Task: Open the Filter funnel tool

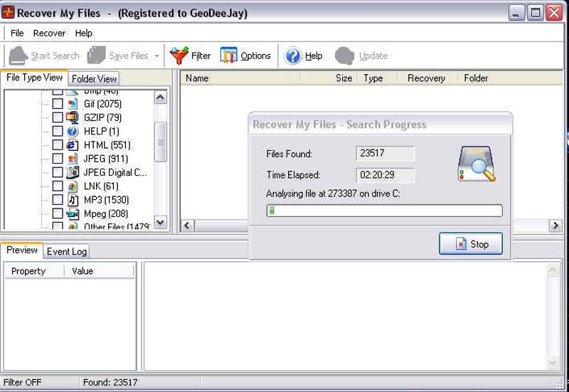Action: pyautogui.click(x=179, y=55)
